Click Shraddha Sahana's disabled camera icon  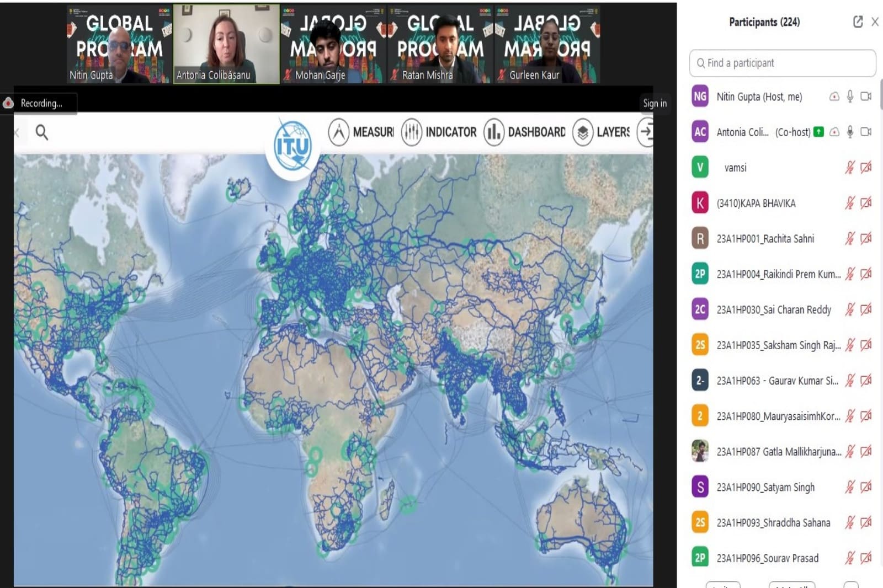point(866,522)
